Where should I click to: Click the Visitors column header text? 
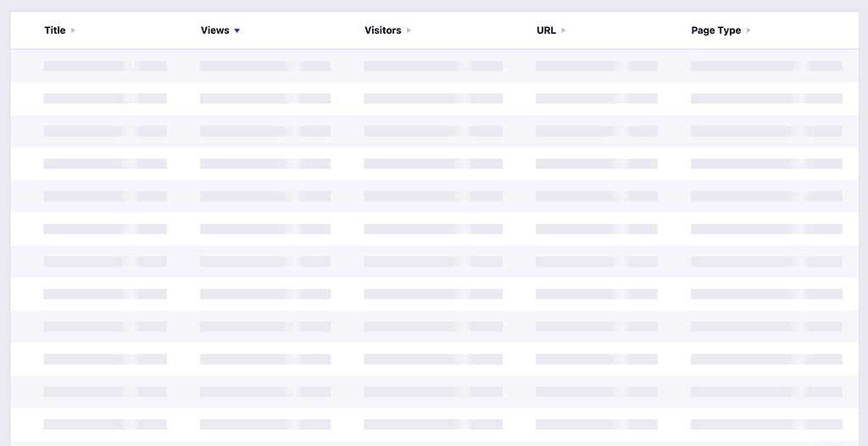pos(382,31)
